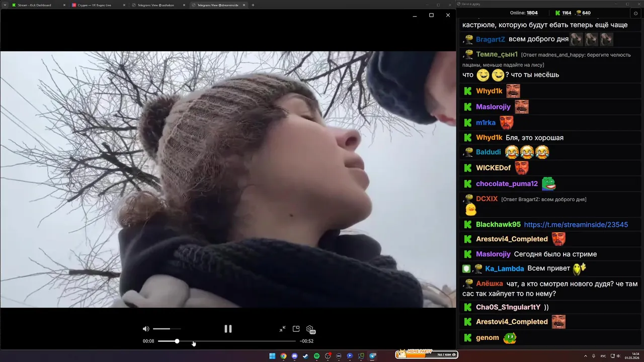The width and height of the screenshot is (644, 362).
Task: Open Telegram from the taskbar
Action: click(372, 356)
